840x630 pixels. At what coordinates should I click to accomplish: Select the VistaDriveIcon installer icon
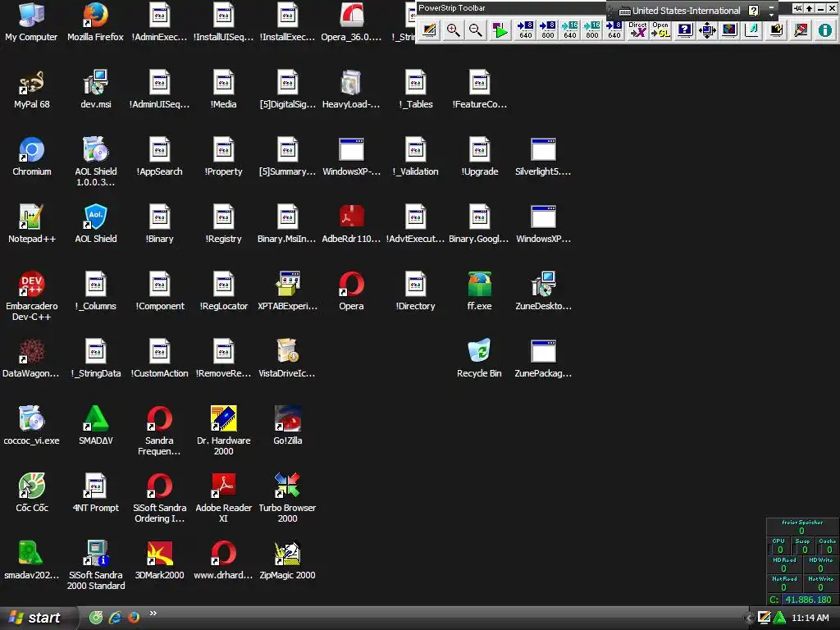coord(288,358)
